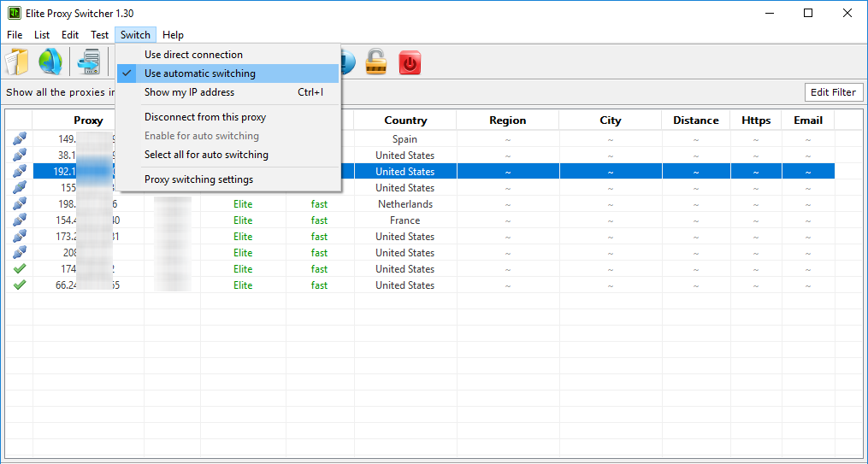
Task: Sort by the Region column header
Action: tap(508, 120)
